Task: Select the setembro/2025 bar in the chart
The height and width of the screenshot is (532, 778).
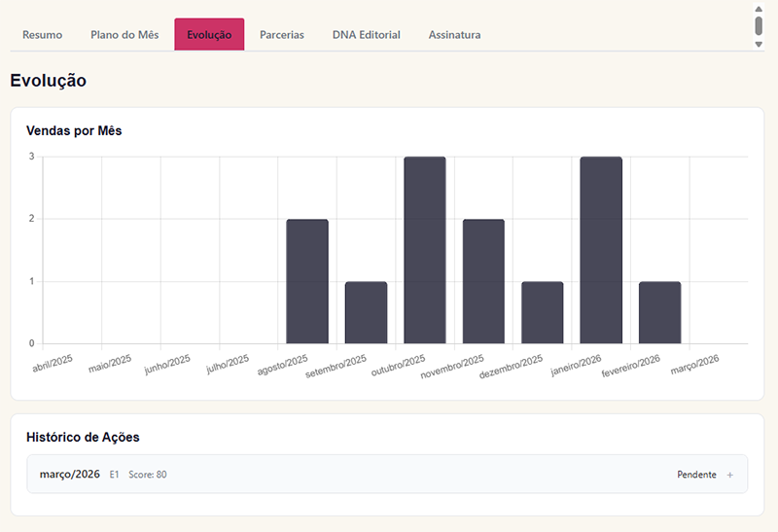Action: pos(366,313)
